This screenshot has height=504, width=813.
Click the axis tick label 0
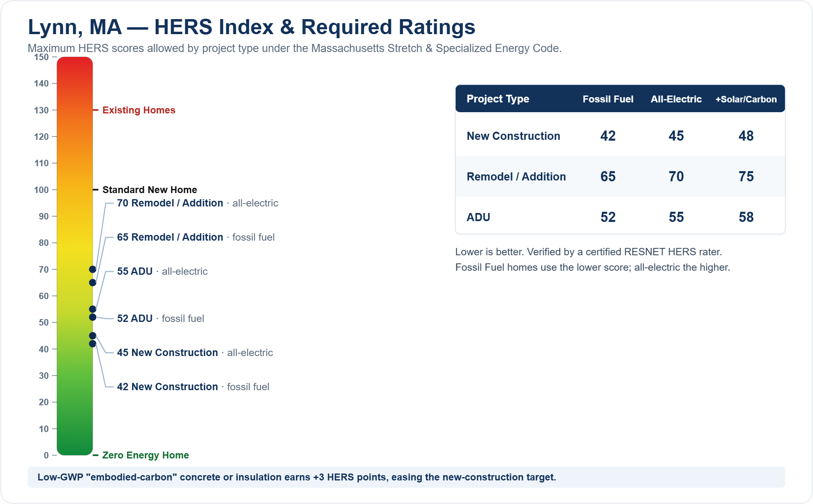[x=46, y=456]
